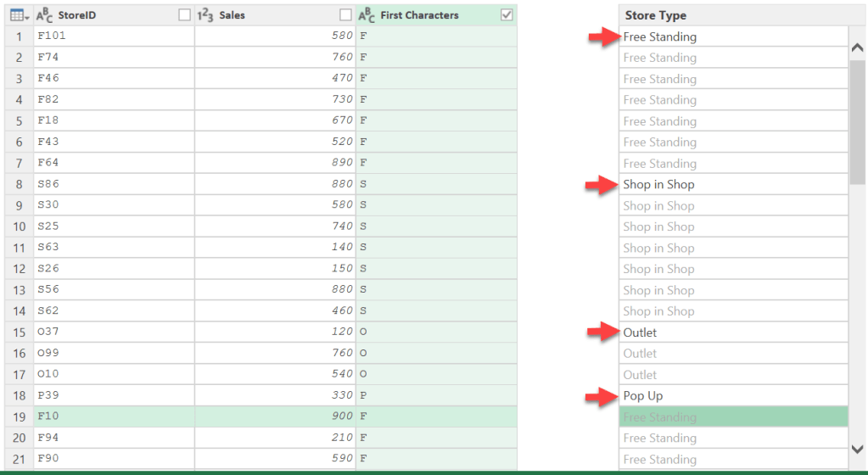Click row number 19 in the table

click(x=17, y=417)
